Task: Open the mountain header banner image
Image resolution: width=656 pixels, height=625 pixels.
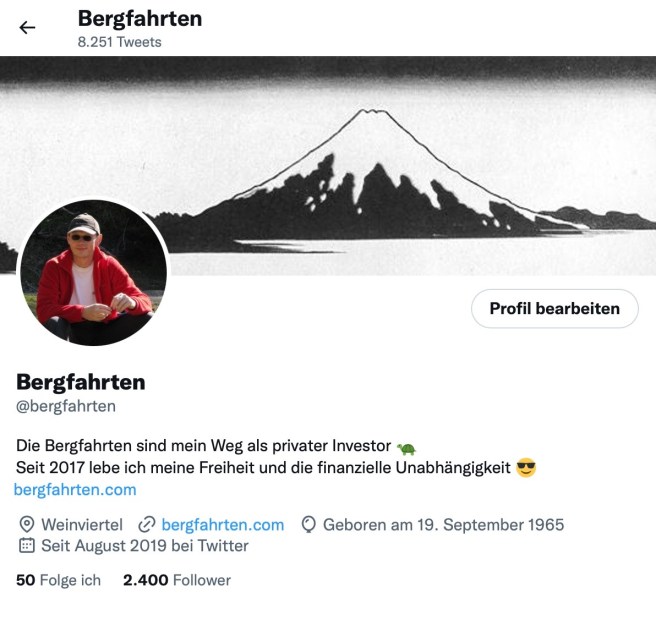Action: coord(328,165)
